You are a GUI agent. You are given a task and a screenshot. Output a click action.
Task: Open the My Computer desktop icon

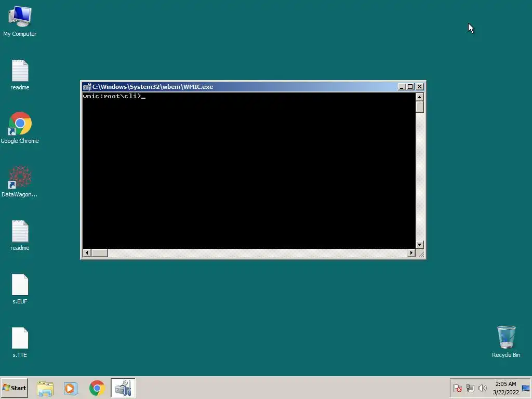click(20, 21)
